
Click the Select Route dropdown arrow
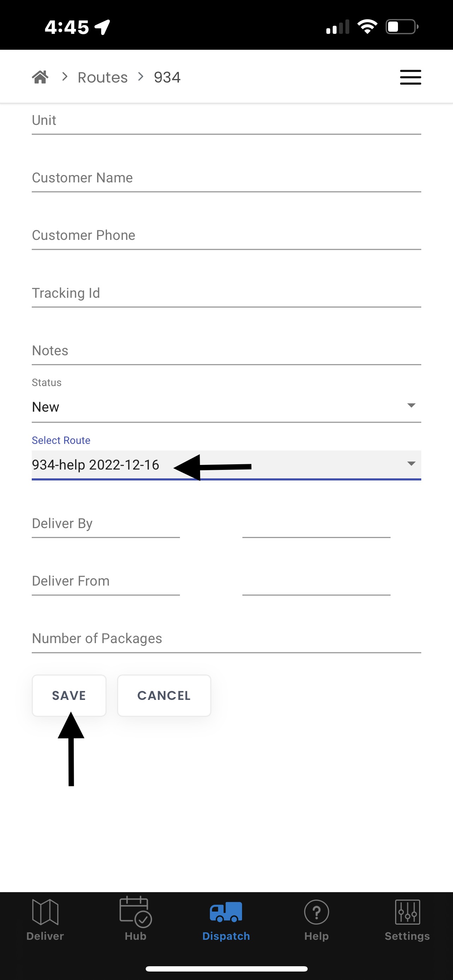click(x=411, y=464)
